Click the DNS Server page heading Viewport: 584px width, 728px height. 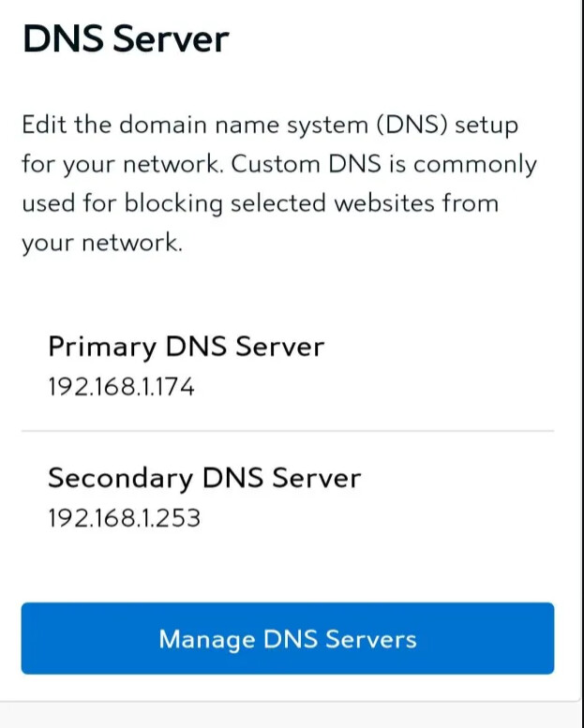[126, 38]
